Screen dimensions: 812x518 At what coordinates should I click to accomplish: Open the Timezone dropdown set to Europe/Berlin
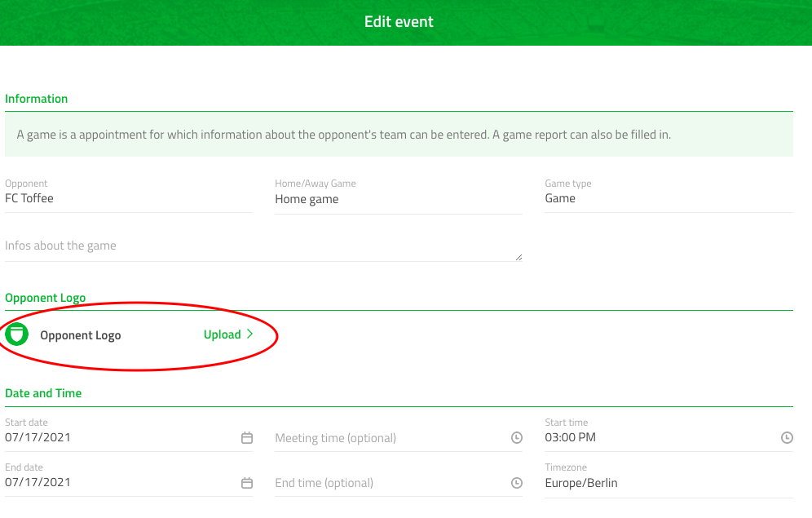[669, 482]
